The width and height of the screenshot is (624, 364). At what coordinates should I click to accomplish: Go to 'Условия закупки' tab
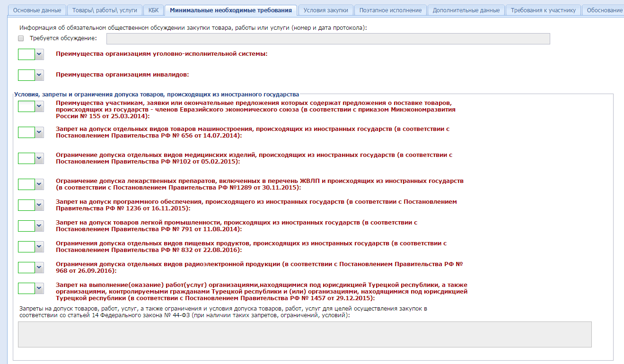(326, 10)
